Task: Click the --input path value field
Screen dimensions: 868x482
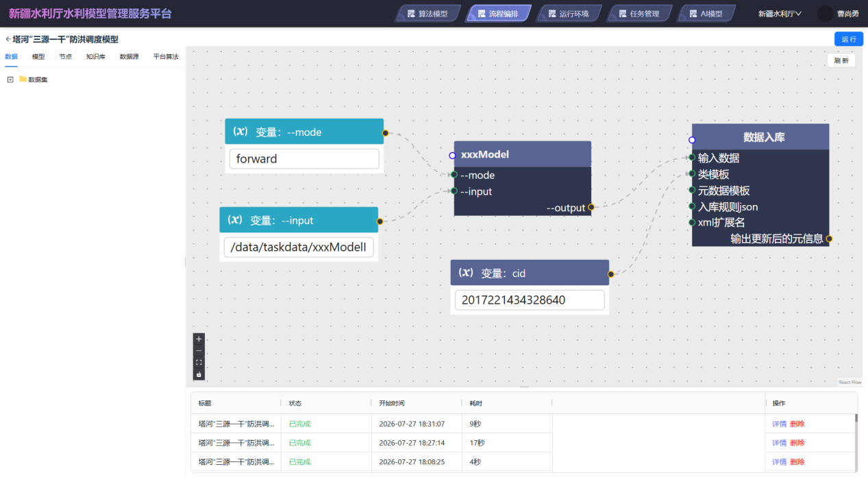Action: (299, 248)
